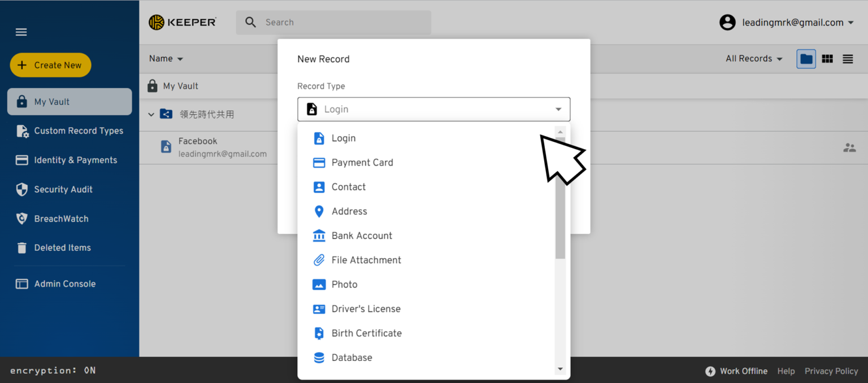The width and height of the screenshot is (868, 383).
Task: Click the dropdown list scrollbar down arrow
Action: click(x=560, y=369)
